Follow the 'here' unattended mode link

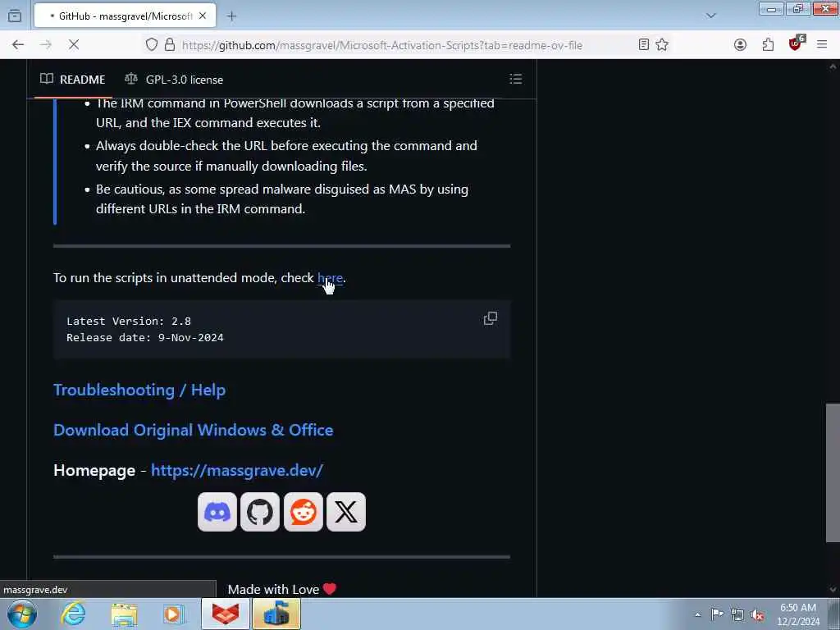tap(330, 278)
